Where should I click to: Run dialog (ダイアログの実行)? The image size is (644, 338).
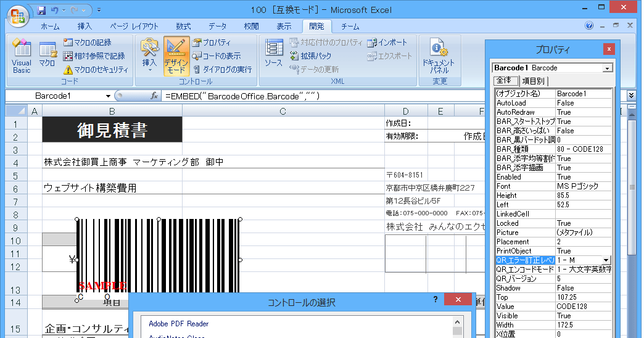[222, 70]
